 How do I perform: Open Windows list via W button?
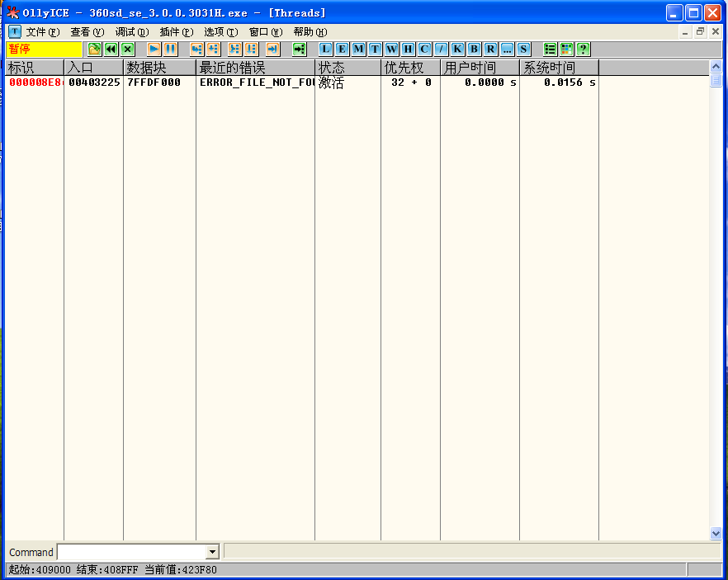click(x=391, y=50)
